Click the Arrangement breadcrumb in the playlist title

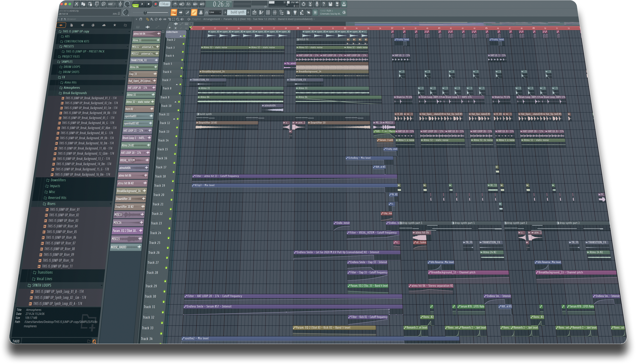click(212, 19)
